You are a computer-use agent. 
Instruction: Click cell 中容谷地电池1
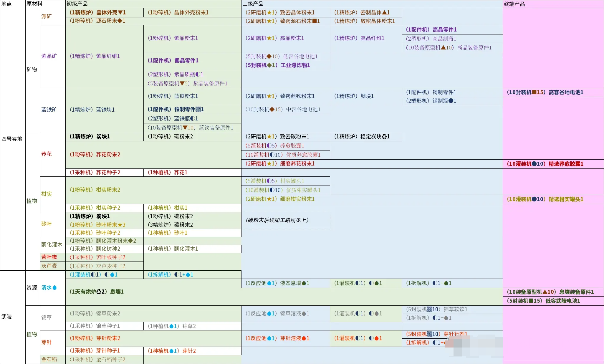pos(286,110)
